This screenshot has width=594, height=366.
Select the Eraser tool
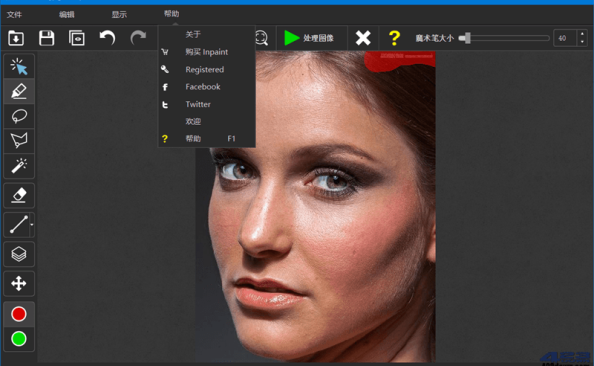click(x=19, y=195)
